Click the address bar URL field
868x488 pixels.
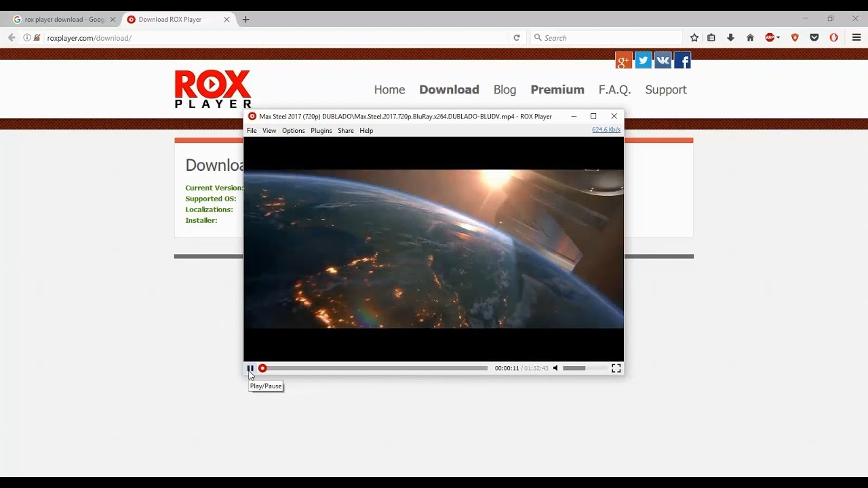pos(275,38)
